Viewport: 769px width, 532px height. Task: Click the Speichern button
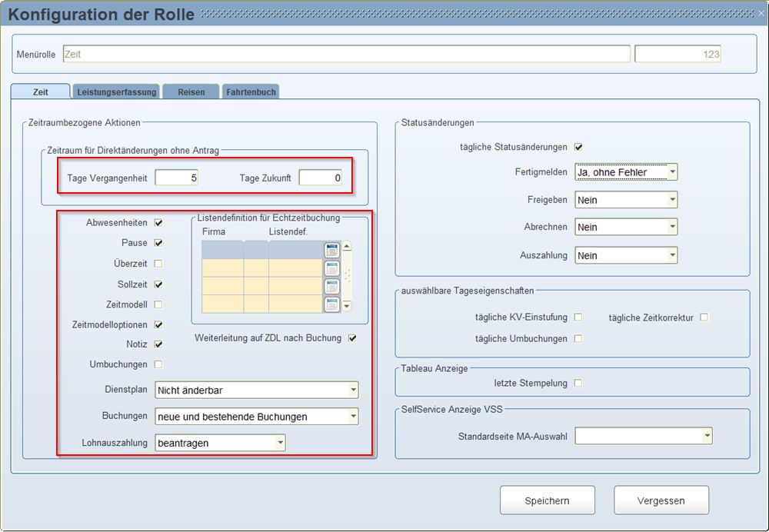547,500
